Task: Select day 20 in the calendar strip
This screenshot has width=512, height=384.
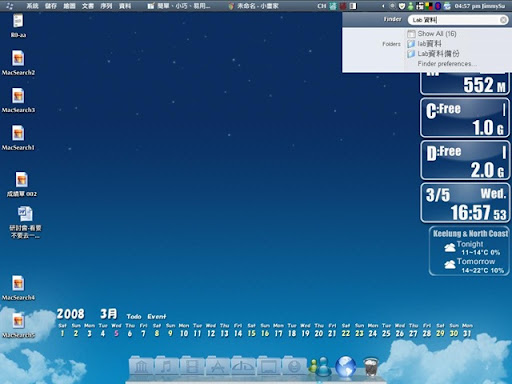Action: click(x=319, y=333)
